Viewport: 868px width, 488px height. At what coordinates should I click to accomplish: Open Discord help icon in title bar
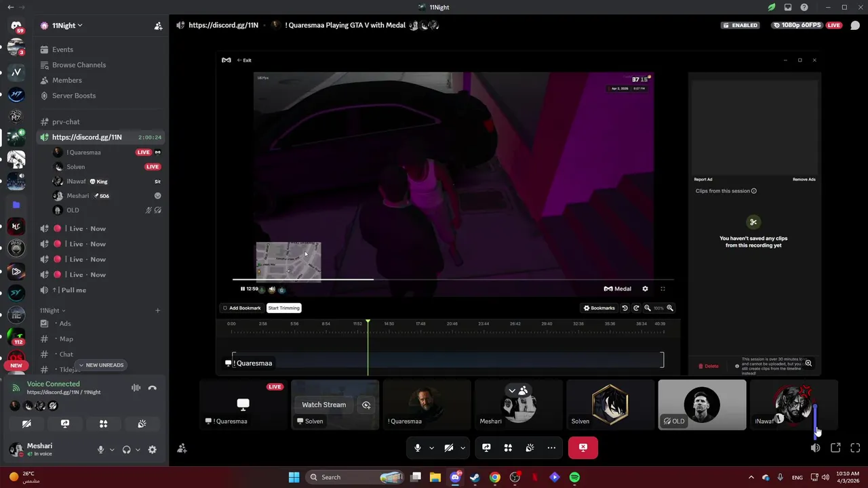(805, 7)
